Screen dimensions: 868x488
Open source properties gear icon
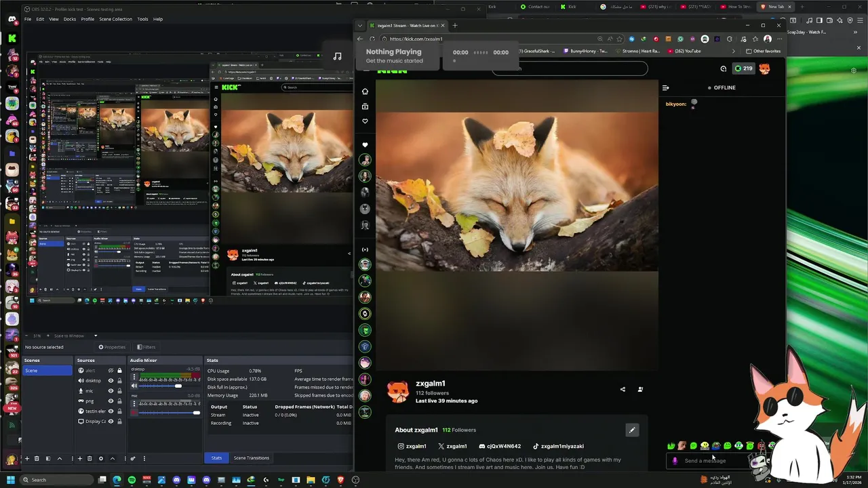point(101,459)
